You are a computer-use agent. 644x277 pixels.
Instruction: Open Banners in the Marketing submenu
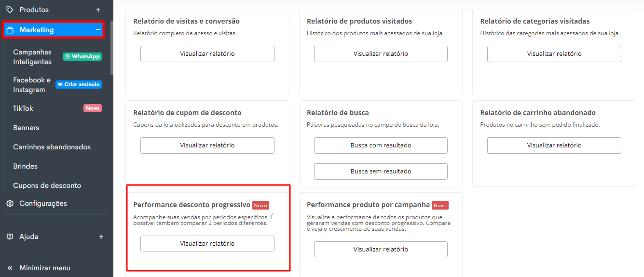pyautogui.click(x=26, y=128)
